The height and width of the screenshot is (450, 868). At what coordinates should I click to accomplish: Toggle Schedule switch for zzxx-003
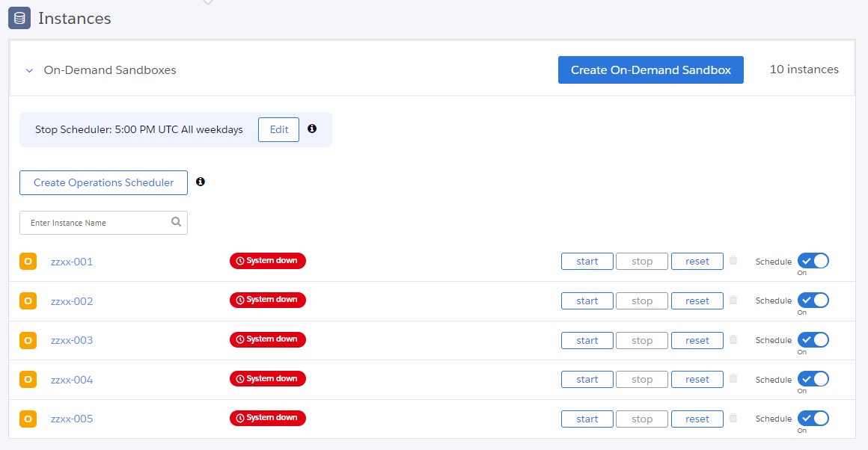(x=813, y=339)
